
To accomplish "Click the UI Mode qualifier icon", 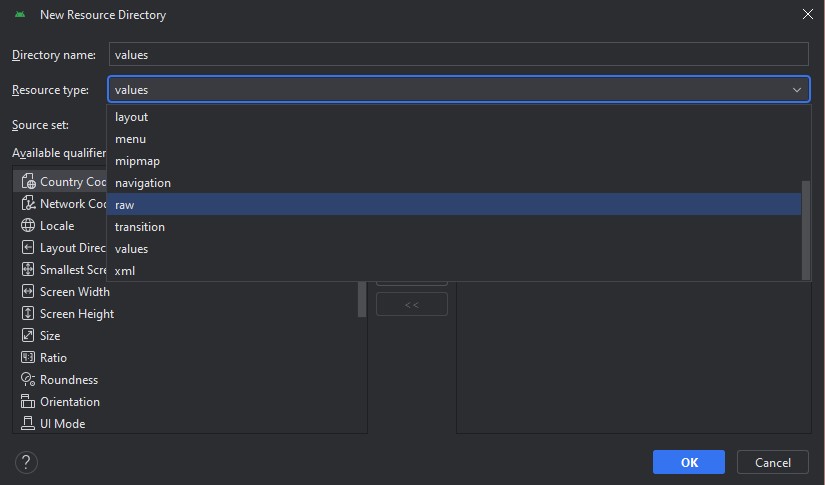I will [x=28, y=424].
